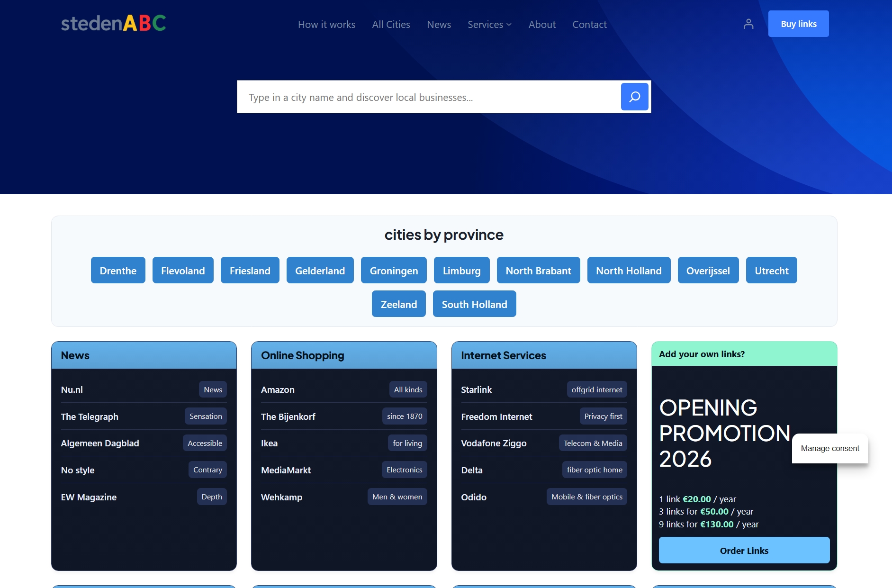The image size is (892, 588).
Task: Click the 'offgrid internet' tag
Action: pyautogui.click(x=597, y=389)
